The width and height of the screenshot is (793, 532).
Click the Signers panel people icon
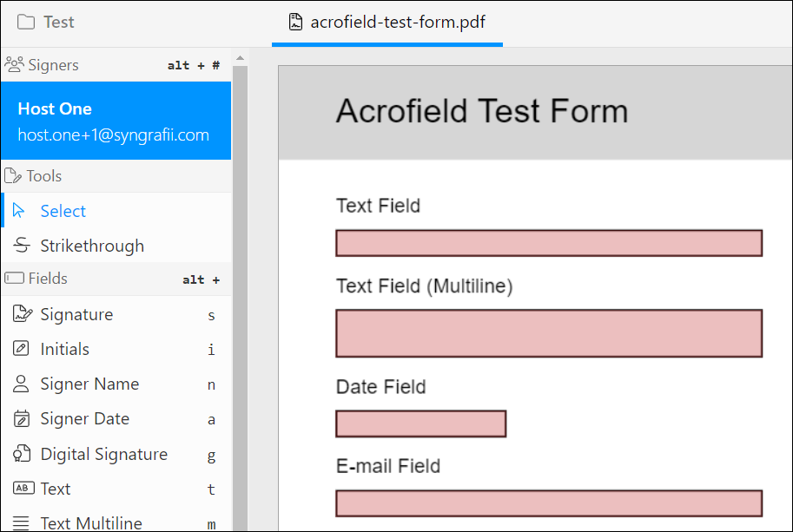[x=13, y=64]
